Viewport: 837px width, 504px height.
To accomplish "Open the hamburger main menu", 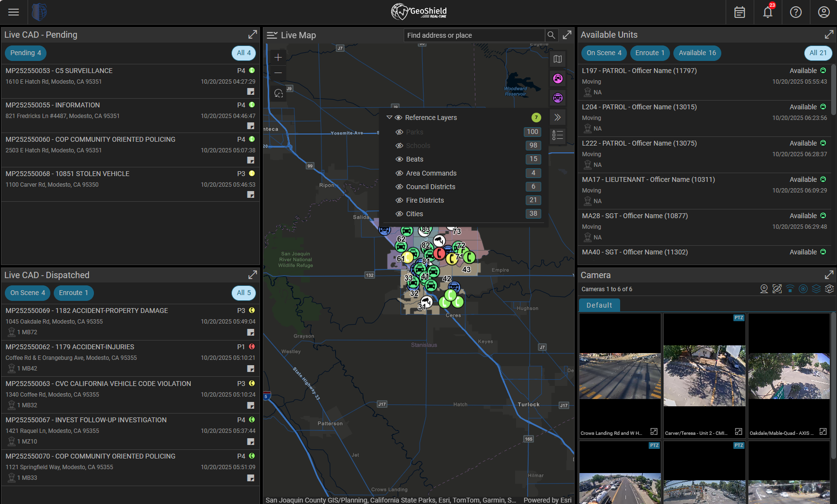I will 14,12.
